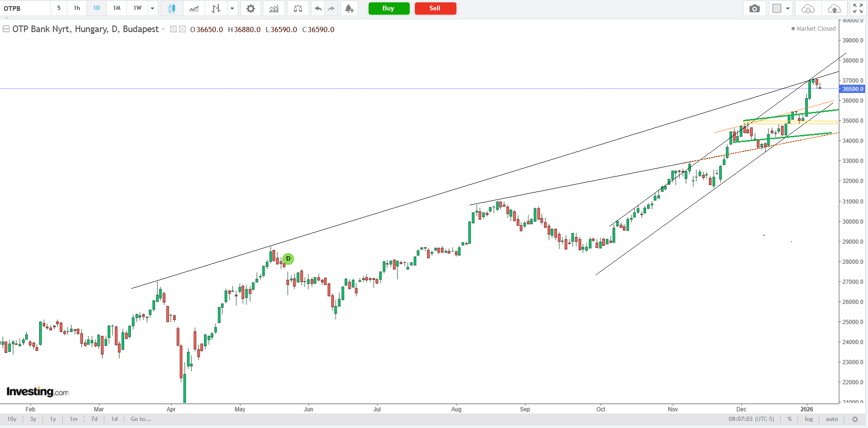This screenshot has width=868, height=428.
Task: Select the candlestick chart style icon
Action: (x=172, y=8)
